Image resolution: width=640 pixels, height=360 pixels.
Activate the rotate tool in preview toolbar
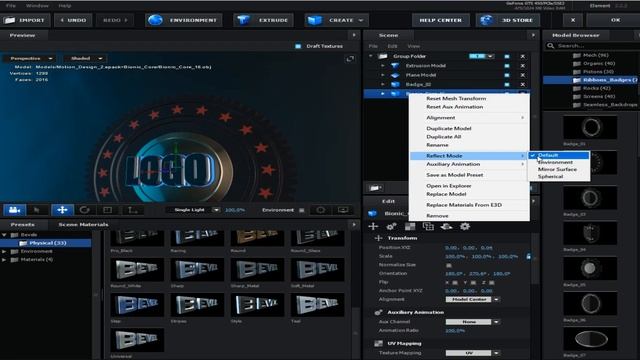[x=84, y=210]
